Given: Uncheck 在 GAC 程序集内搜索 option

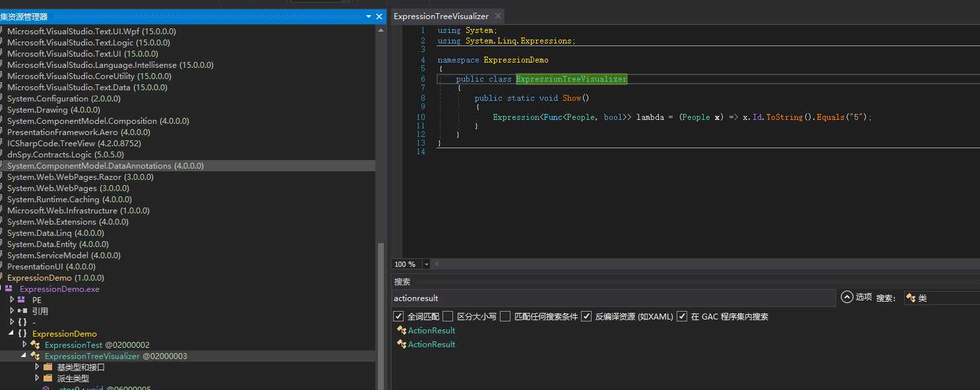Looking at the screenshot, I should point(682,316).
